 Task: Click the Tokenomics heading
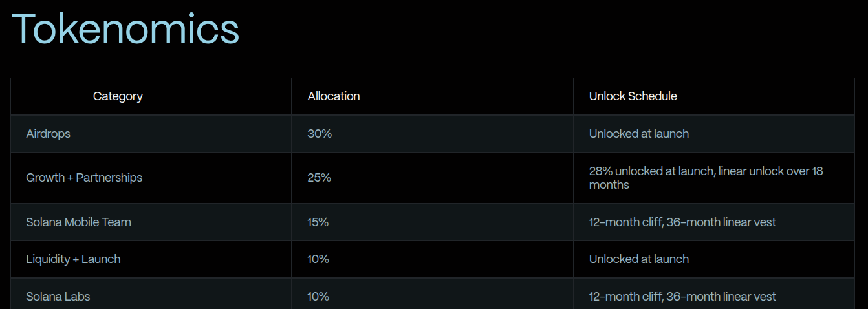[x=125, y=29]
